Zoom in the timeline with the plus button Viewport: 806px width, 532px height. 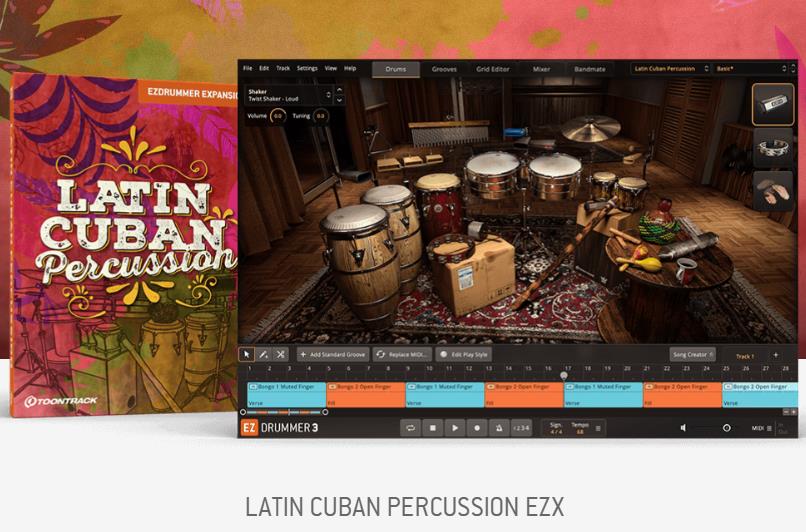tap(794, 412)
